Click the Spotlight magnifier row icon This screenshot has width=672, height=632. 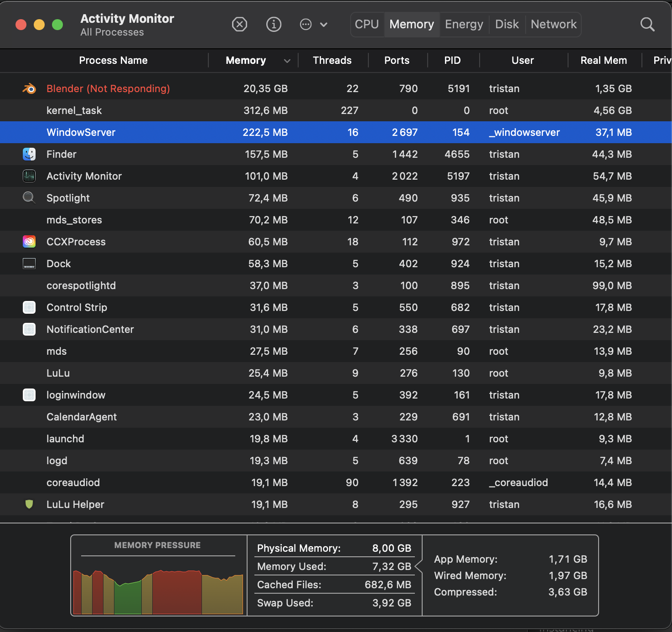click(29, 198)
